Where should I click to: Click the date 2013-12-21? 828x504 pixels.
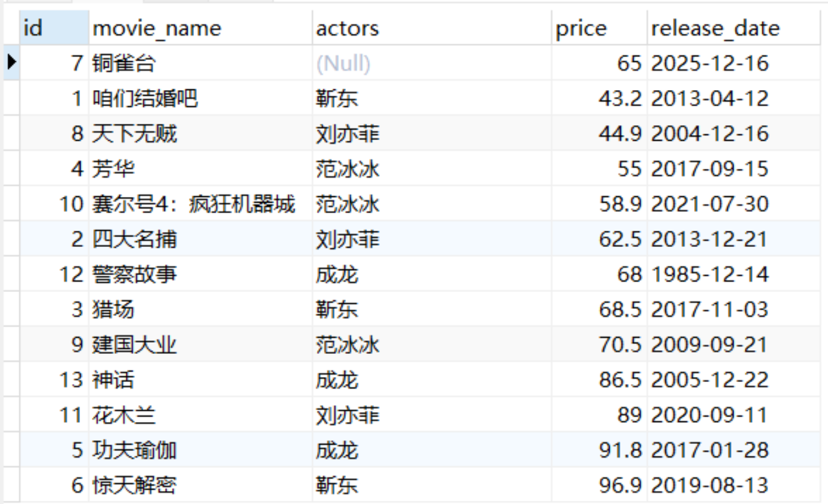[710, 239]
